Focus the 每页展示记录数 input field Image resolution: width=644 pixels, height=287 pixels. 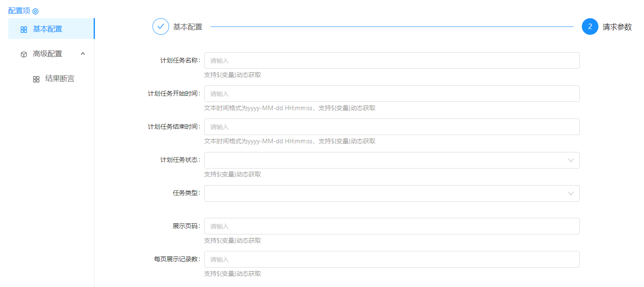(392, 259)
